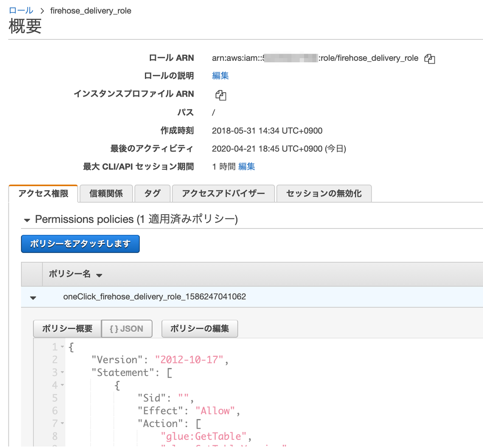
Task: Click firehose_delivery_role in the breadcrumb
Action: 91,10
